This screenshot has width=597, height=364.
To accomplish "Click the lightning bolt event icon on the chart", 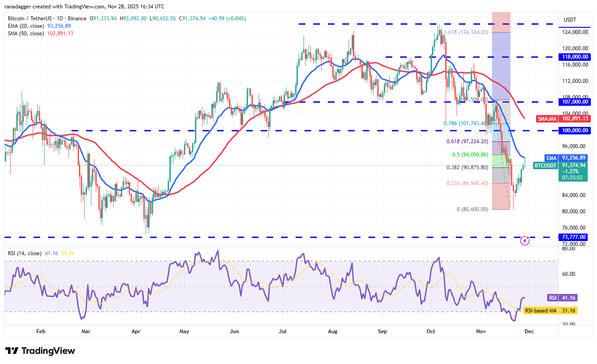I will 524,240.
